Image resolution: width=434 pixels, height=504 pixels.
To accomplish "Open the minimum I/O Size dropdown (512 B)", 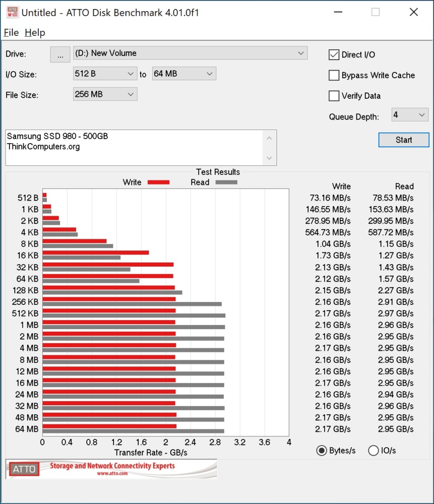I will pyautogui.click(x=105, y=74).
